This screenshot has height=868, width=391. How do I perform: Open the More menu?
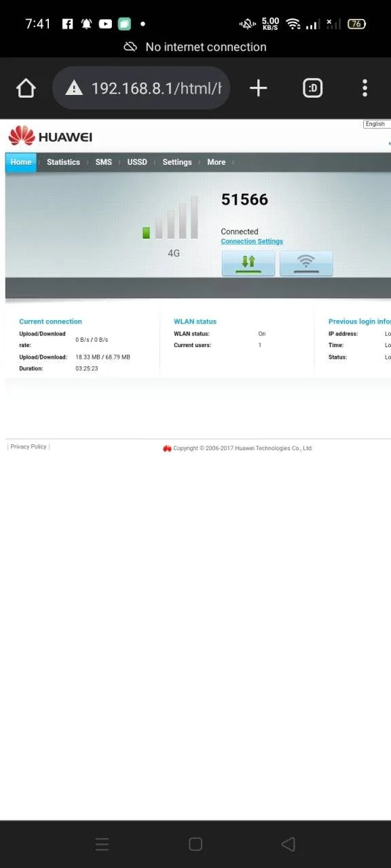pos(217,162)
